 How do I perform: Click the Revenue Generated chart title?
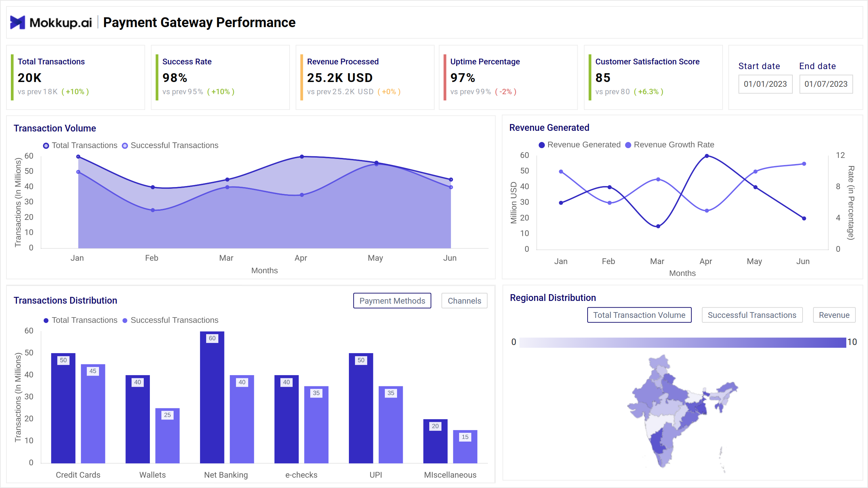pyautogui.click(x=549, y=128)
